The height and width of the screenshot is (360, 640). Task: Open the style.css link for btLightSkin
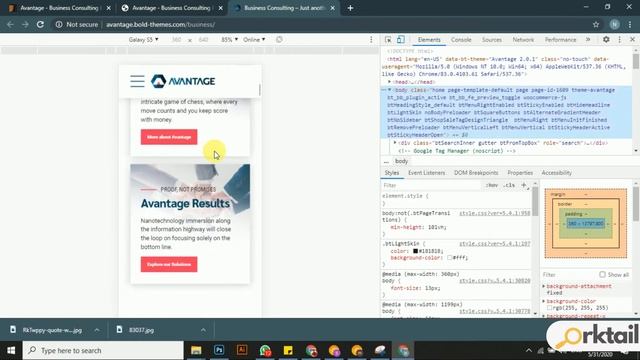(494, 244)
